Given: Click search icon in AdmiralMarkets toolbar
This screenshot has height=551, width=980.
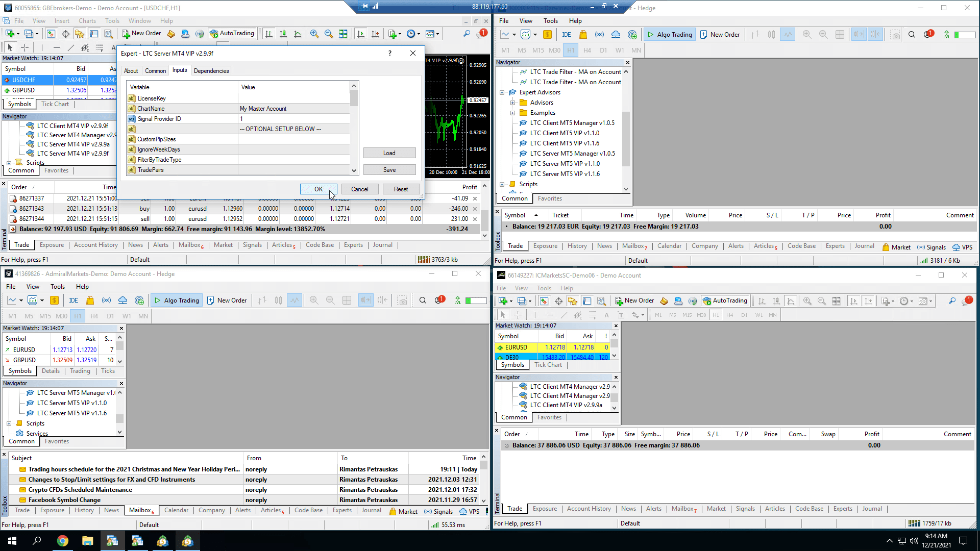Looking at the screenshot, I should tap(423, 300).
